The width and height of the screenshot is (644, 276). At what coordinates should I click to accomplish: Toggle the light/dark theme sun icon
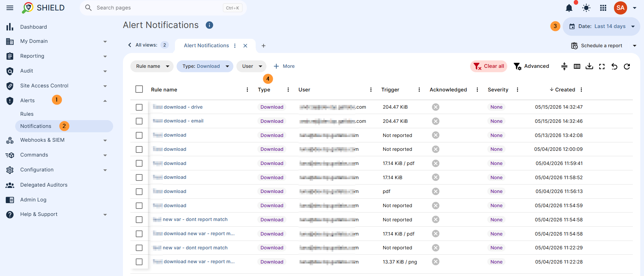[x=586, y=8]
